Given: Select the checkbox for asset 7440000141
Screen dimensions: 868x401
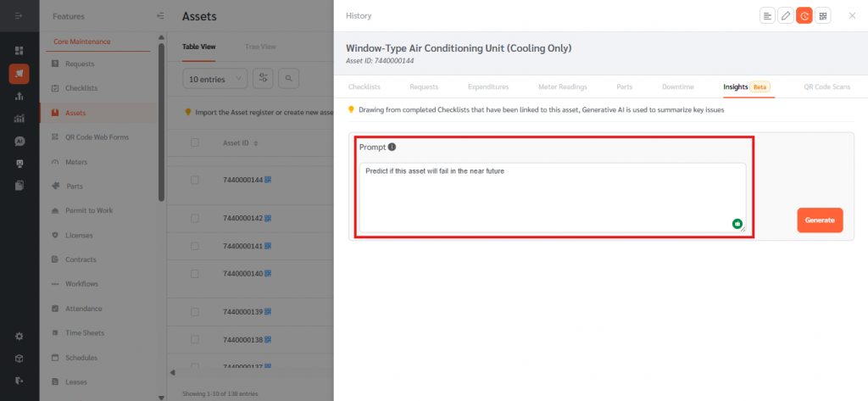Looking at the screenshot, I should [x=195, y=245].
